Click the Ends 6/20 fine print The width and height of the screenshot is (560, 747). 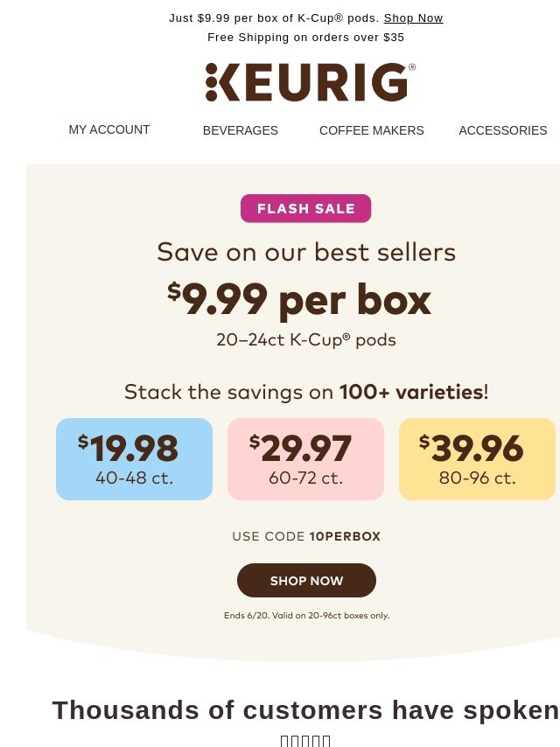[x=306, y=616]
